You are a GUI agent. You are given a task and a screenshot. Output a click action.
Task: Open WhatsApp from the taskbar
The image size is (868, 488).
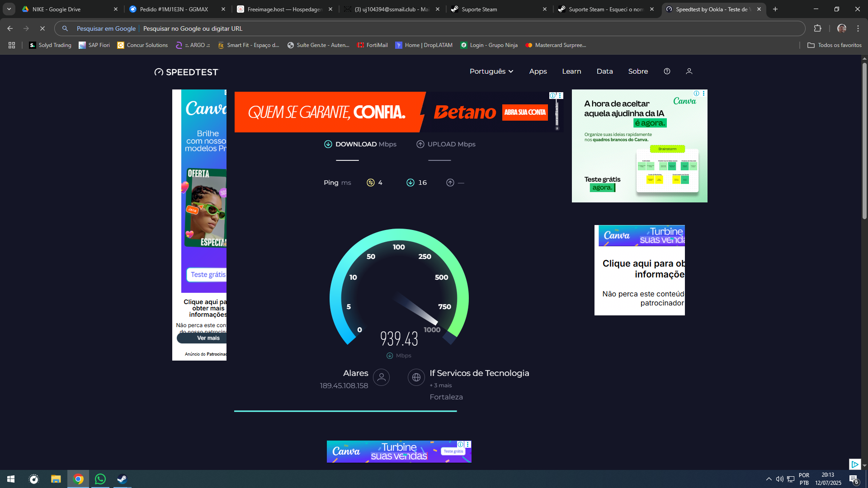[x=100, y=479]
